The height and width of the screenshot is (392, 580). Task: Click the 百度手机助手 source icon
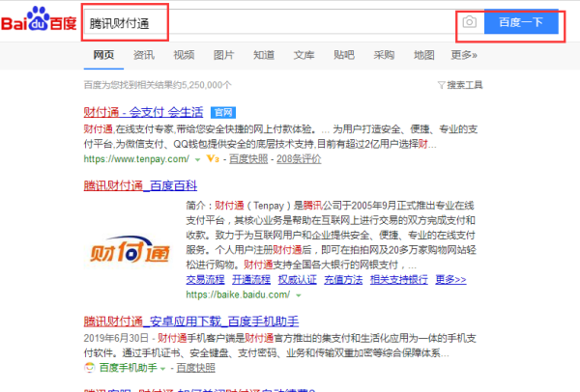(x=90, y=368)
